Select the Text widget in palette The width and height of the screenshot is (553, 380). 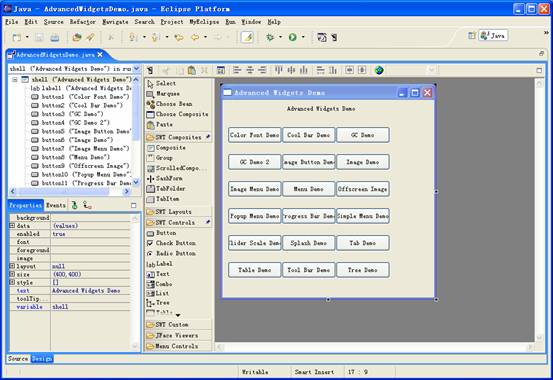158,274
